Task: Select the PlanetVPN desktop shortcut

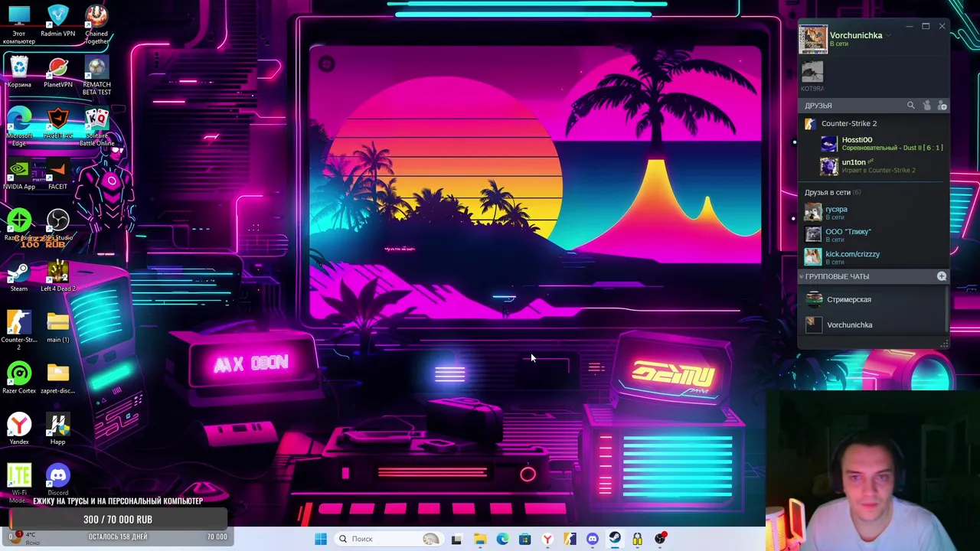Action: point(57,73)
